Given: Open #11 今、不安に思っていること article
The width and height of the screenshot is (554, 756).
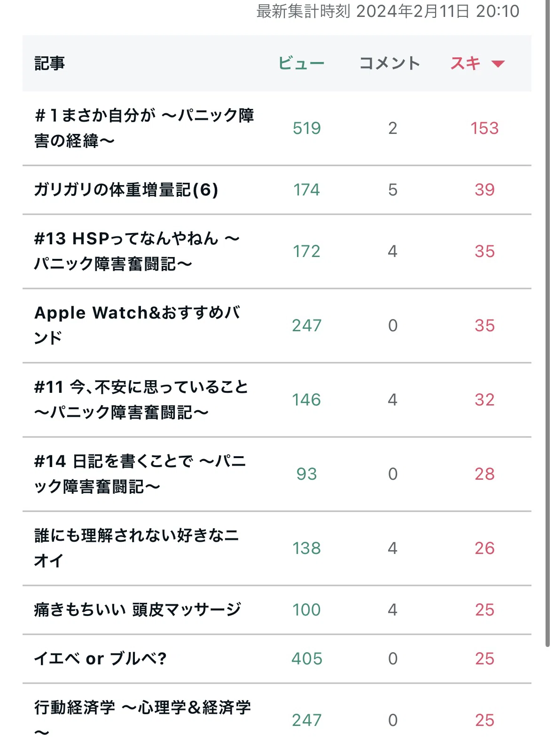Looking at the screenshot, I should pyautogui.click(x=141, y=399).
